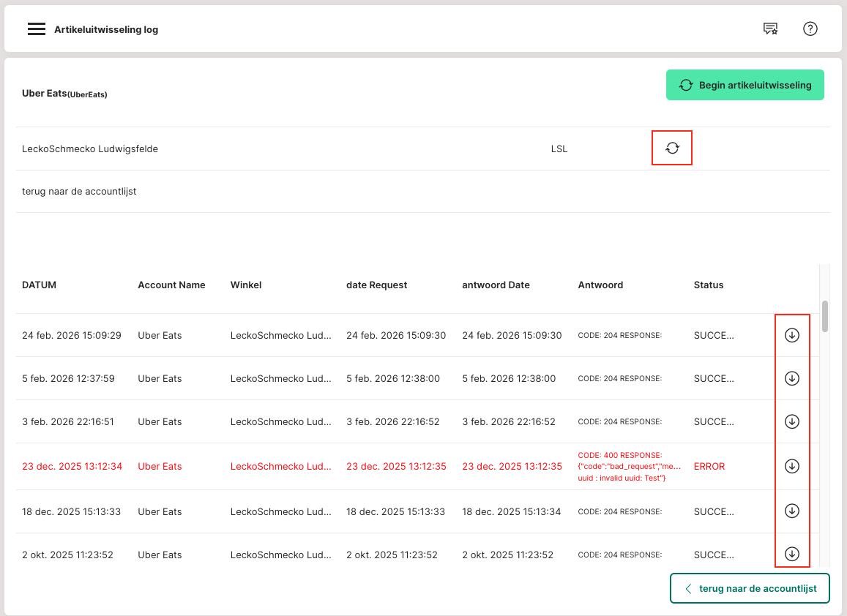Screen dimensions: 847x616
Task: Click the Antwoord column header
Action: (x=600, y=285)
